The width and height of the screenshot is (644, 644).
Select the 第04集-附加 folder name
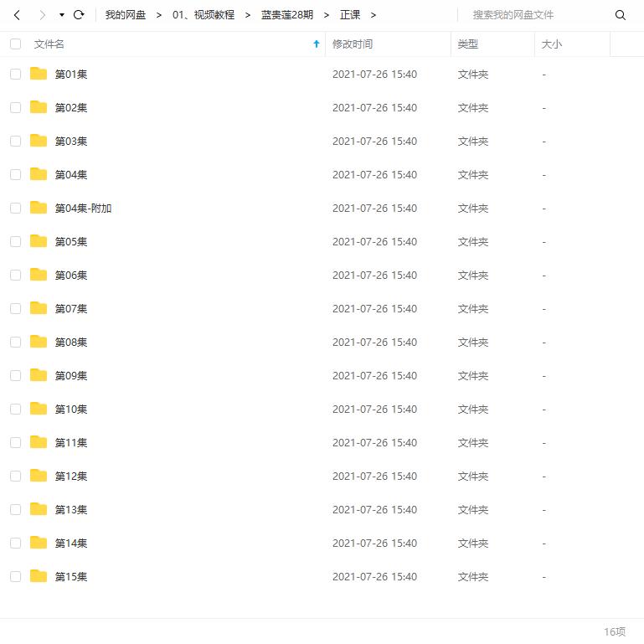(84, 209)
